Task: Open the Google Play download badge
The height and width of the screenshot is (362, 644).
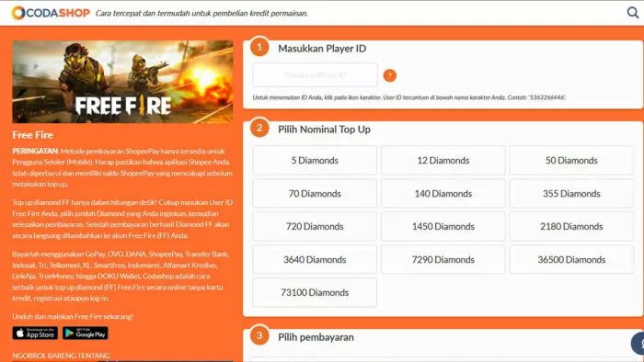Action: click(86, 333)
